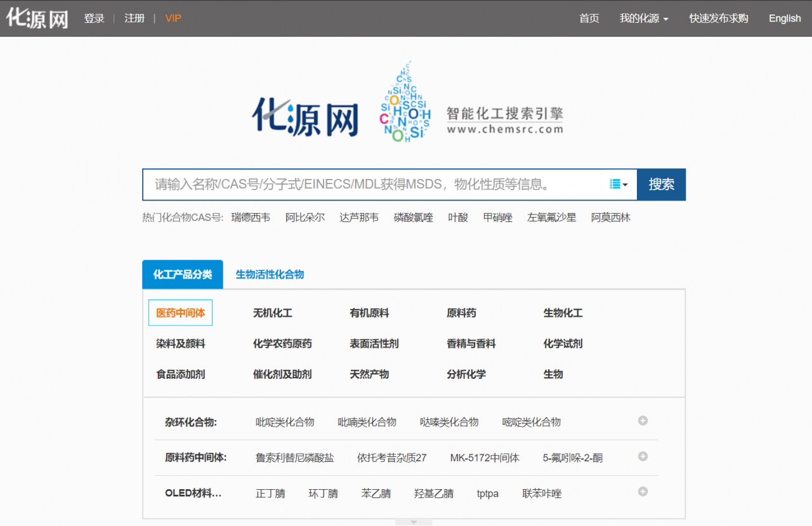Select the 化学农药原药 category
Screen dimensions: 812x526
click(x=282, y=343)
